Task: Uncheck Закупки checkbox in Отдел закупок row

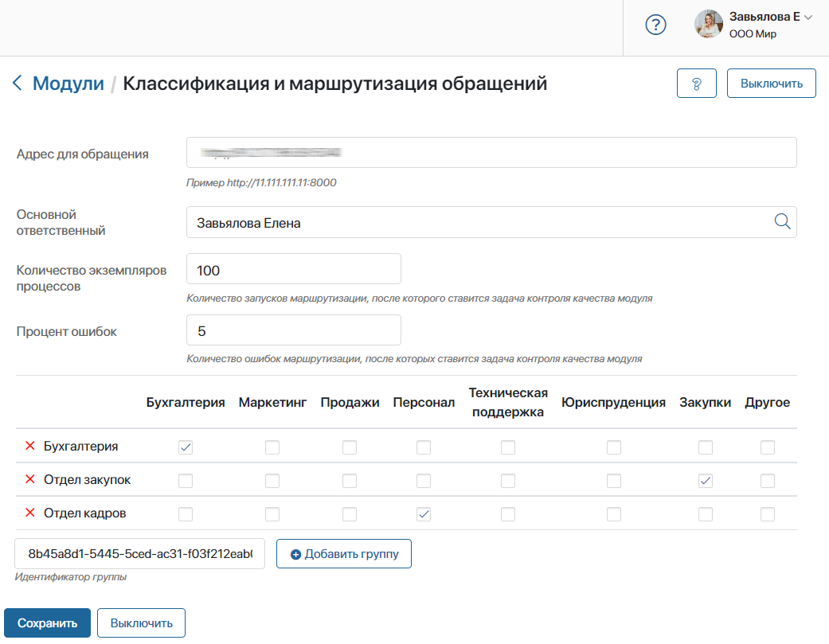Action: tap(705, 481)
